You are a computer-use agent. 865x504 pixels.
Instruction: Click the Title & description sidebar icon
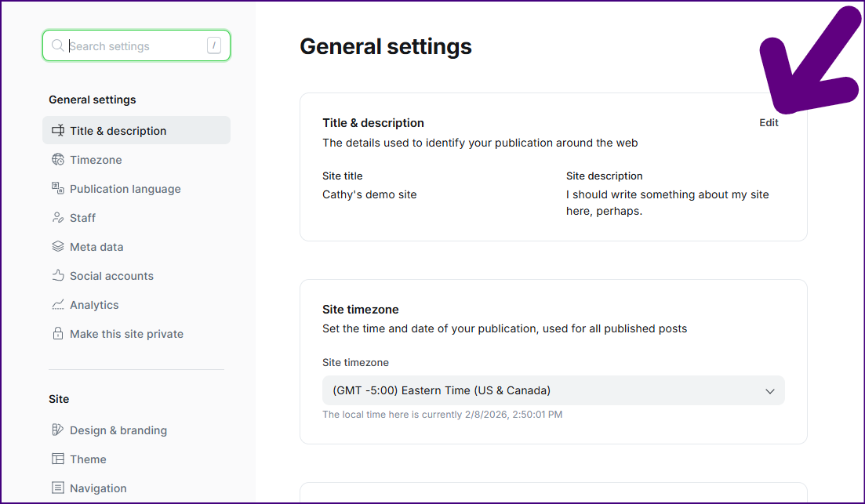pos(58,131)
